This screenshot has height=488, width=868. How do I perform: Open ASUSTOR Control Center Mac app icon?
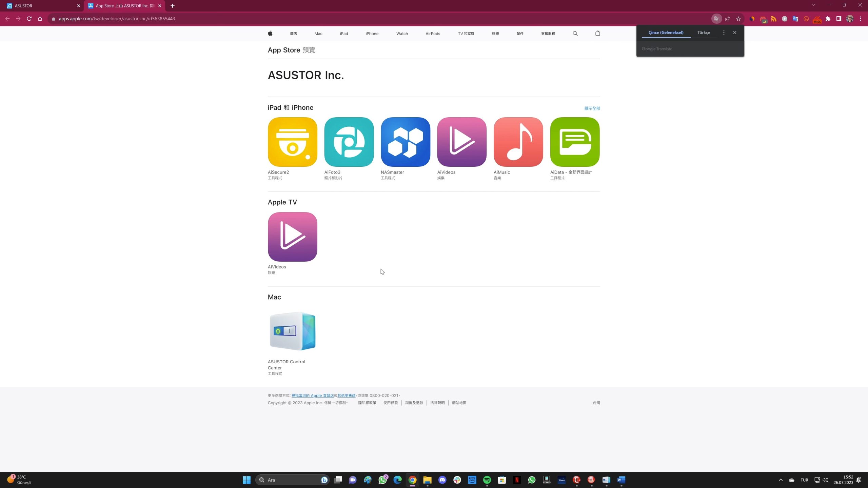tap(292, 331)
